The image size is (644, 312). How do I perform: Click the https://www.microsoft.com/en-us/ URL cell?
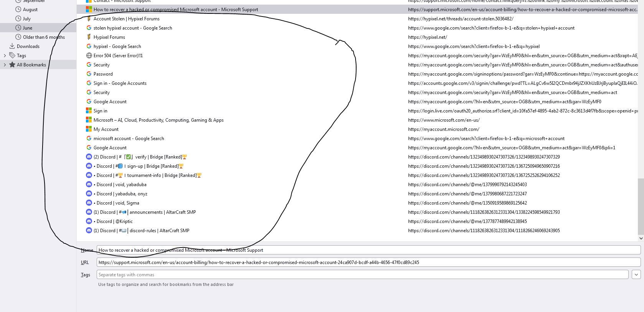pyautogui.click(x=444, y=120)
